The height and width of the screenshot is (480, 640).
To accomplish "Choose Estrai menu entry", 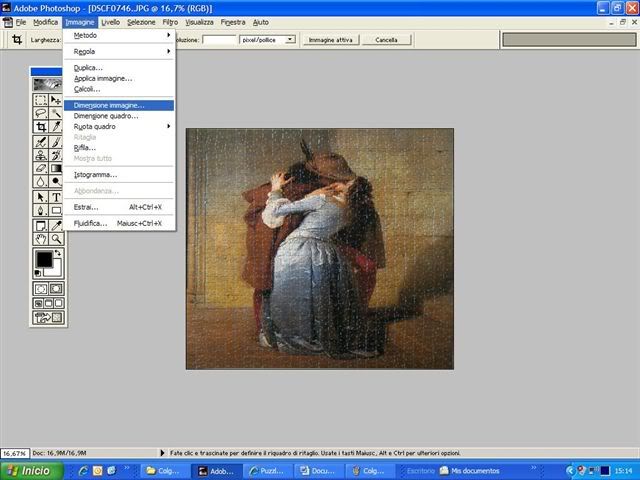I will [119, 207].
